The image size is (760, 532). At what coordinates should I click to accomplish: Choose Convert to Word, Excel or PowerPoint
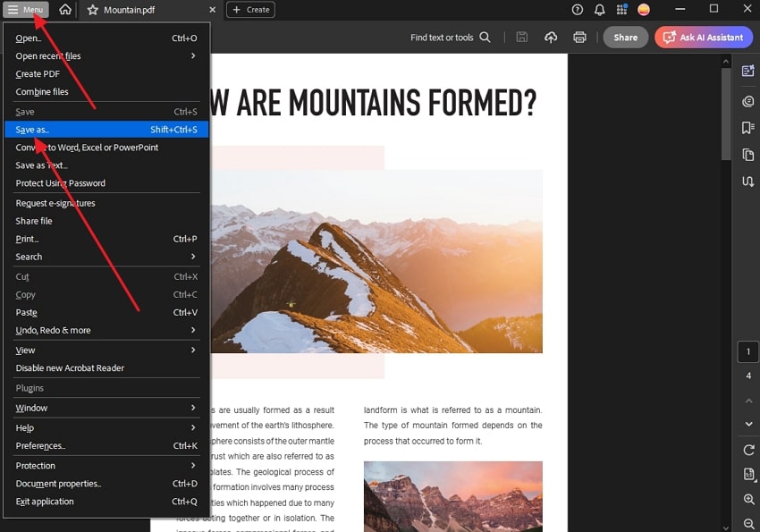(x=106, y=148)
